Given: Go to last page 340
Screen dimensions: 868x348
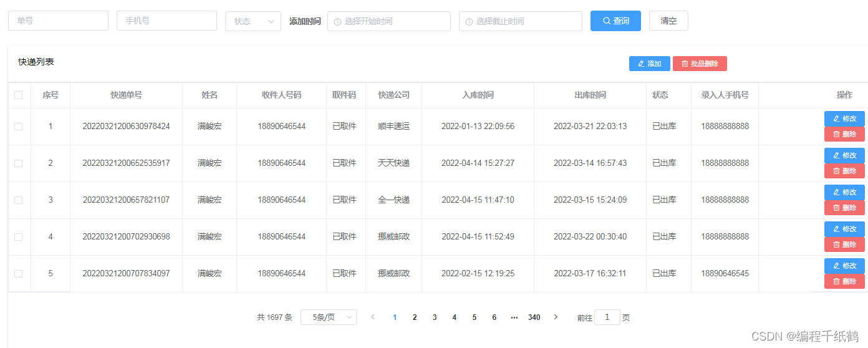Looking at the screenshot, I should click(534, 317).
